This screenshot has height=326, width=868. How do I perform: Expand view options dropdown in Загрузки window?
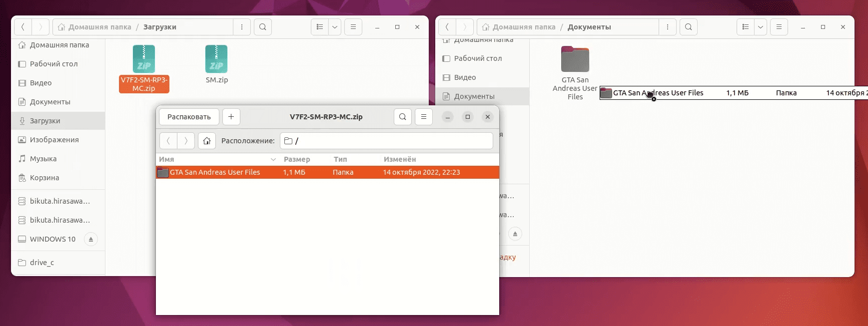pyautogui.click(x=335, y=27)
